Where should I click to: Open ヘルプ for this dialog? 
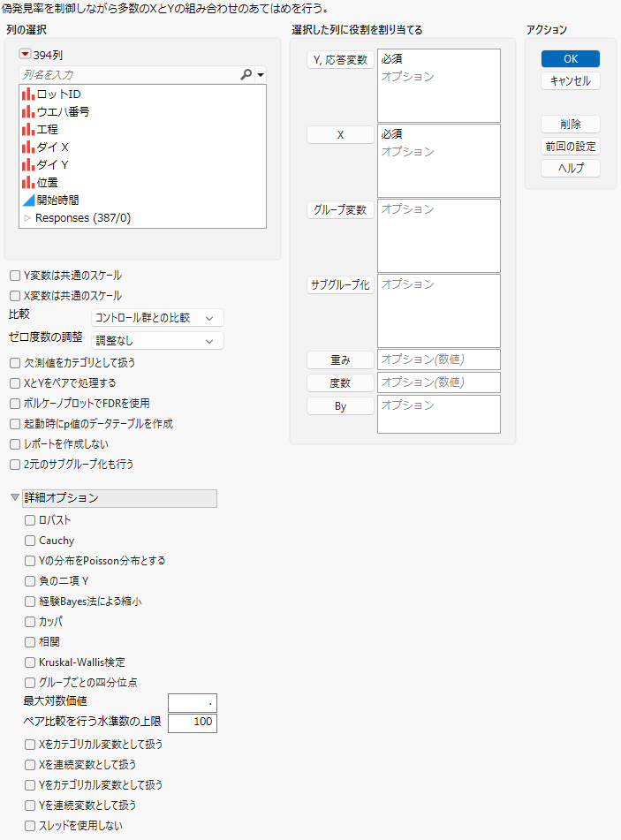pos(571,168)
